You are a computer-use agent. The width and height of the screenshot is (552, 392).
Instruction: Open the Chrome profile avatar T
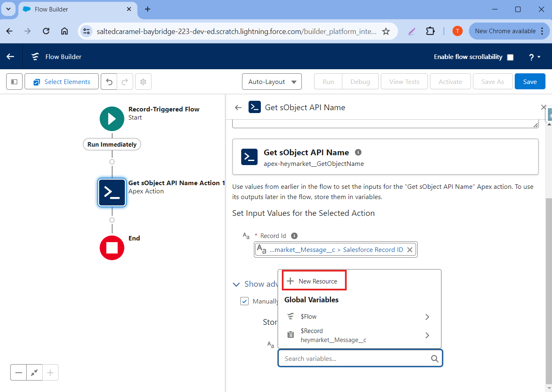457,31
